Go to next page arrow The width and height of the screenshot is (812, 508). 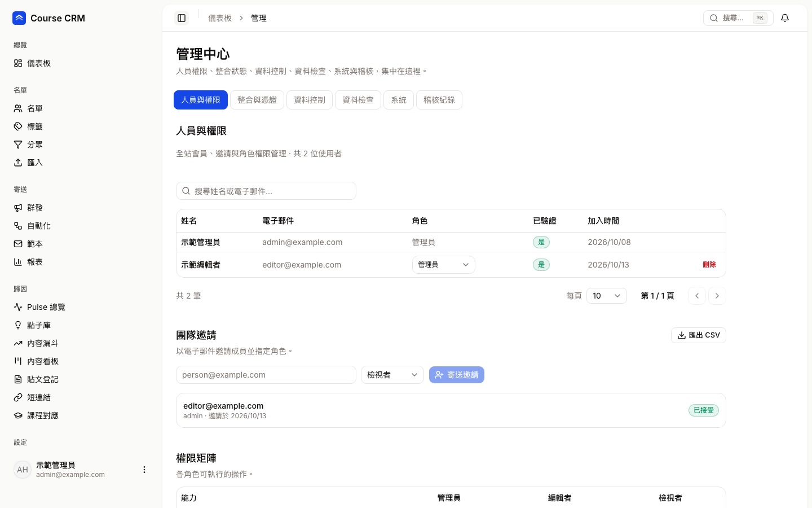click(x=717, y=296)
